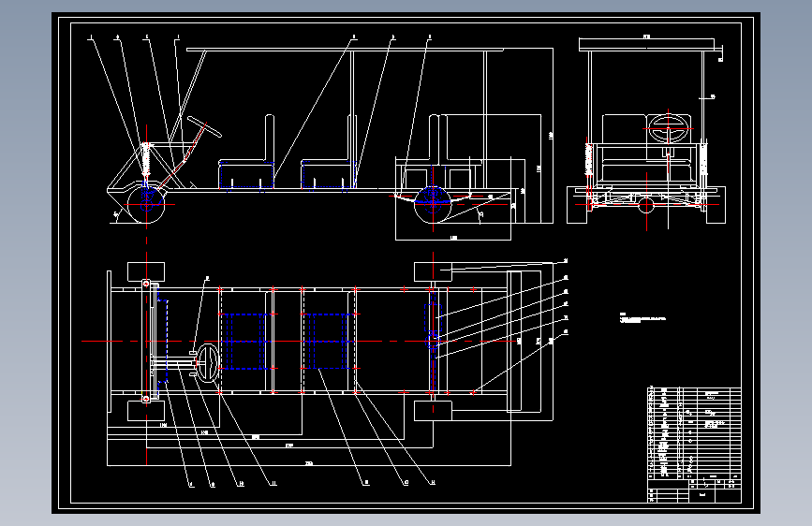The width and height of the screenshot is (812, 526).
Task: Click the front seat backrest in side view
Action: [x=270, y=138]
